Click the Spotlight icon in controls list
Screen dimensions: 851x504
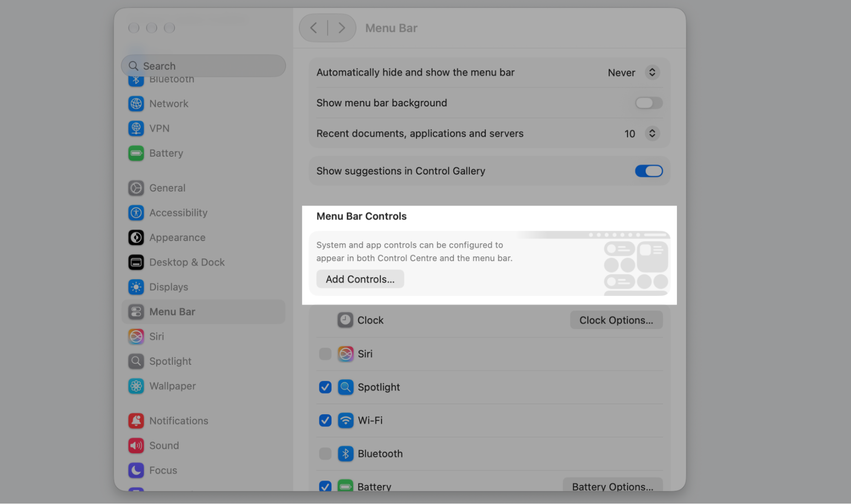click(345, 387)
